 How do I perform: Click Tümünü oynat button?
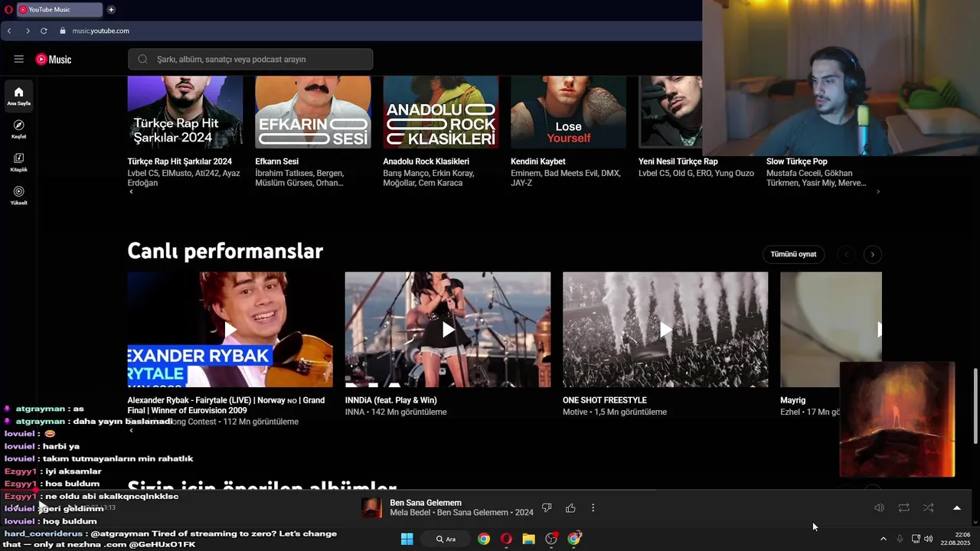pos(793,254)
